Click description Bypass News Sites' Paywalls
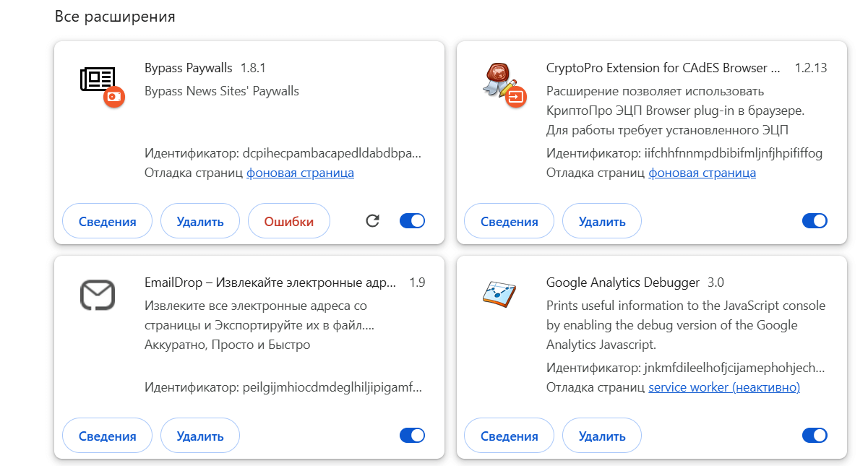This screenshot has width=868, height=466. pyautogui.click(x=222, y=91)
